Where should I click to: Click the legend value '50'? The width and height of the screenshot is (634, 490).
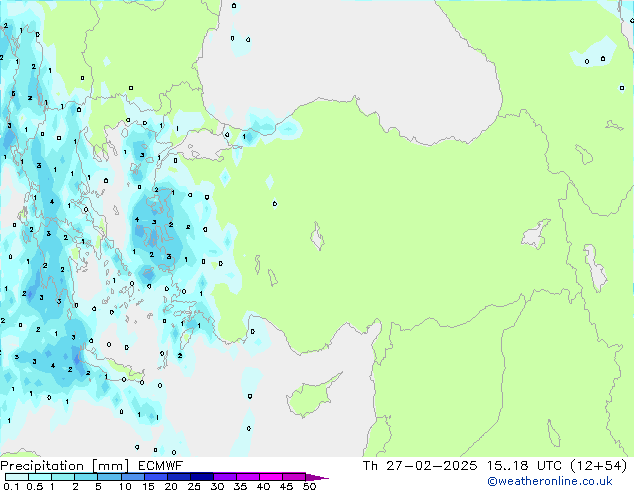point(309,486)
